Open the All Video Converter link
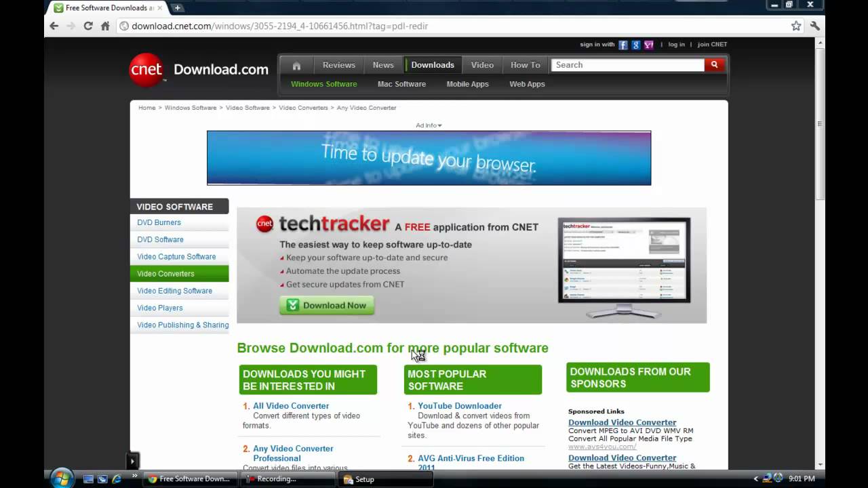Screen dimensions: 868x488 point(291,406)
